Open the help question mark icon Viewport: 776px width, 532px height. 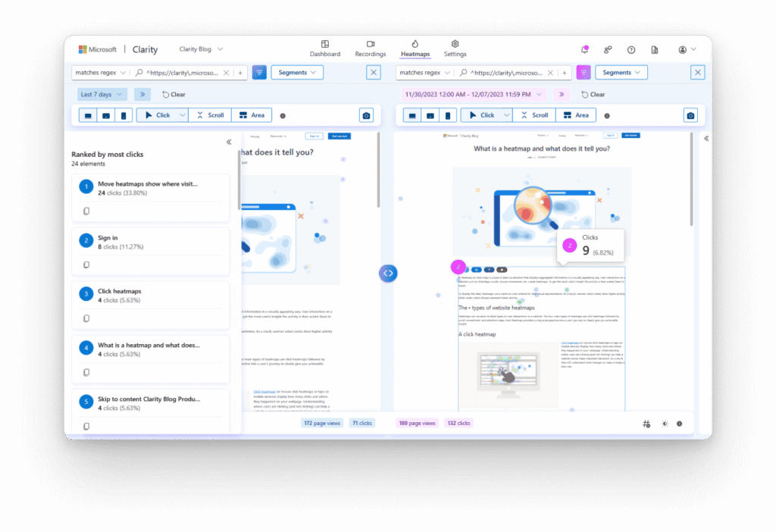click(x=631, y=49)
